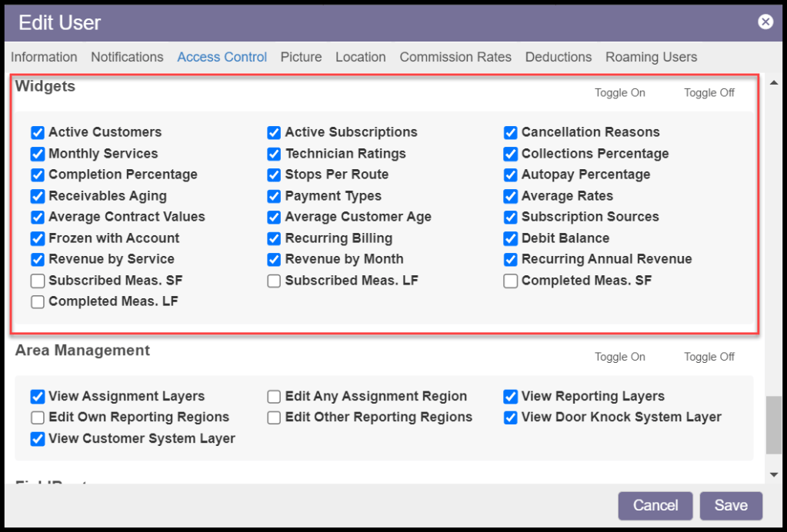The height and width of the screenshot is (532, 787).
Task: Go to the Roaming Users tab
Action: coord(651,57)
